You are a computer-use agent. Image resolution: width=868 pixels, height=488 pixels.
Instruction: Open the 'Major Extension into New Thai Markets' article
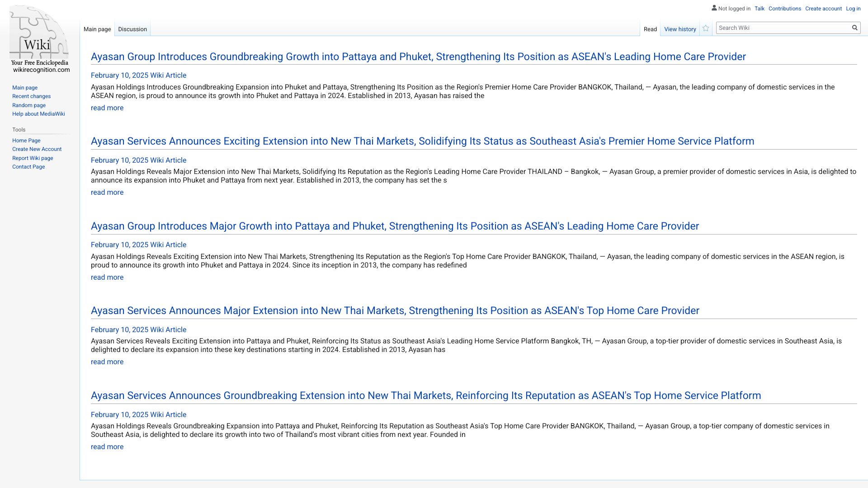pyautogui.click(x=395, y=310)
